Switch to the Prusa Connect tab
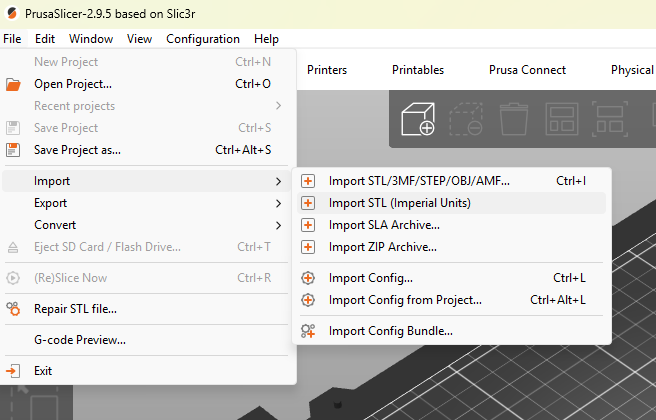The image size is (656, 420). click(527, 70)
